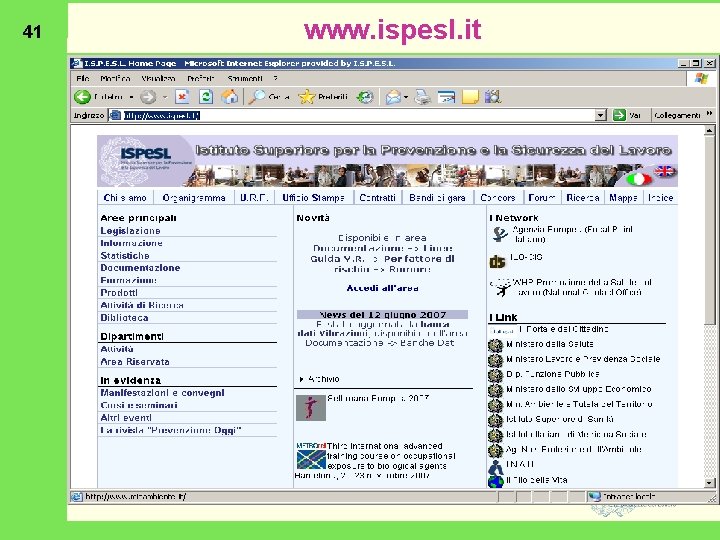
Task: Open Manifestazioni e convegni link
Action: (x=163, y=393)
